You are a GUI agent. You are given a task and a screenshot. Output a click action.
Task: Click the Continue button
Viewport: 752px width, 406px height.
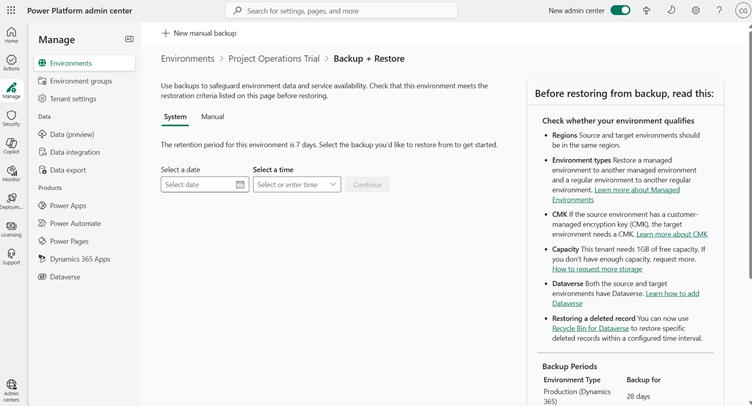[x=367, y=185]
